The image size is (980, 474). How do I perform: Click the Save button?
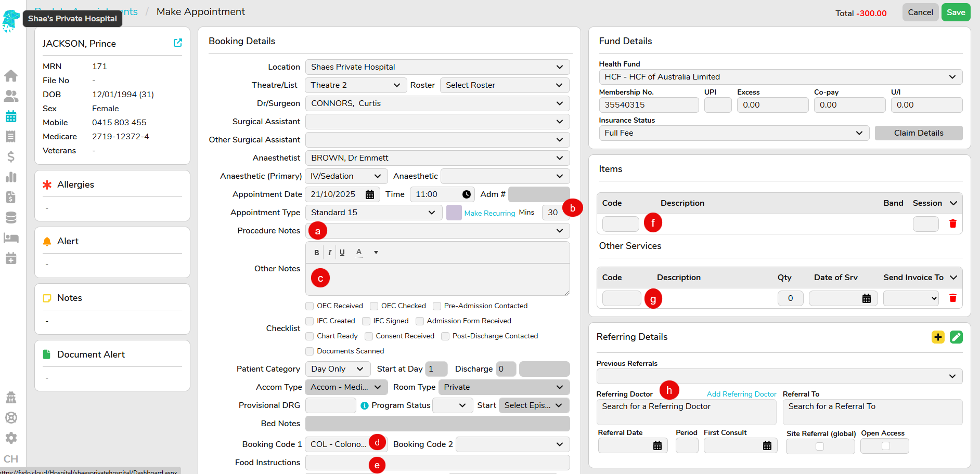[x=955, y=12]
